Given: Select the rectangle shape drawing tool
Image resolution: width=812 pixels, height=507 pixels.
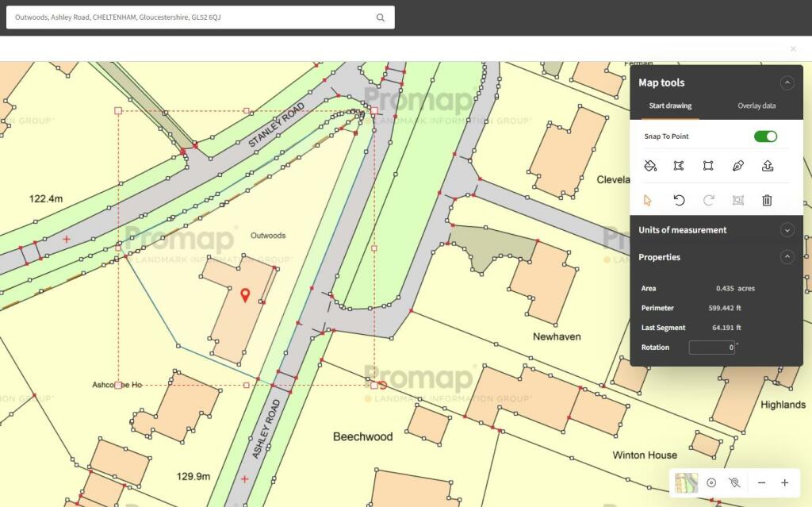Looking at the screenshot, I should coord(708,166).
